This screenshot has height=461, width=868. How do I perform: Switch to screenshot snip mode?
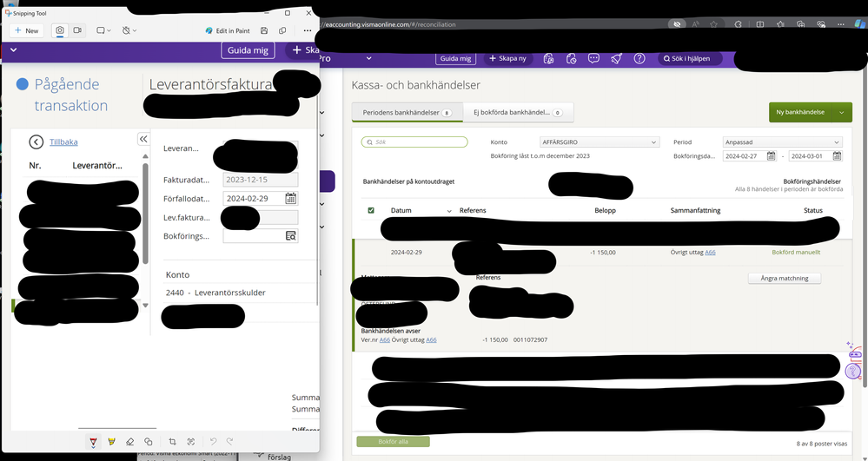pyautogui.click(x=60, y=30)
